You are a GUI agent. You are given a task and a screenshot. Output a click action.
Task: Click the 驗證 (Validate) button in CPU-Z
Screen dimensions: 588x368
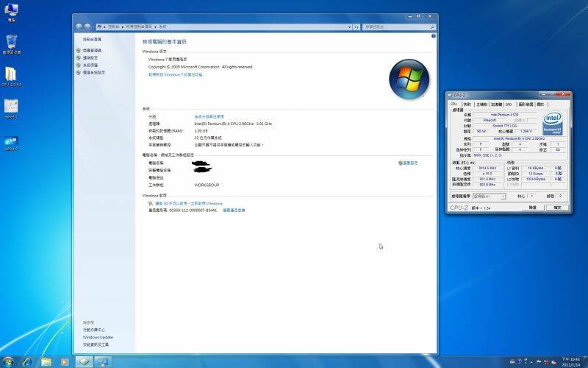(532, 208)
